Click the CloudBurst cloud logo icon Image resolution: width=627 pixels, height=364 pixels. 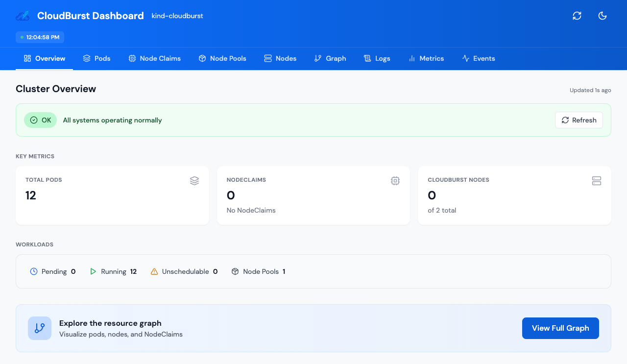[x=23, y=16]
